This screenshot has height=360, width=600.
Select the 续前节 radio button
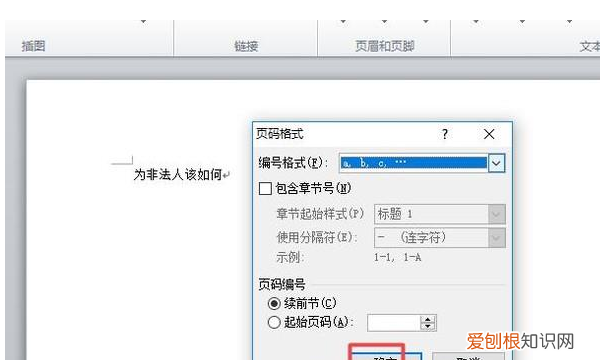coord(274,304)
